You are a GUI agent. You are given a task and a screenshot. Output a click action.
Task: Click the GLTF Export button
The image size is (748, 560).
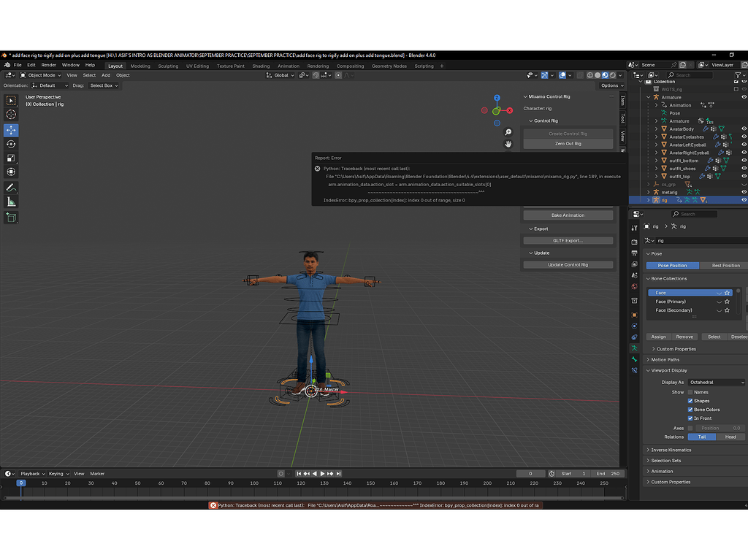pos(568,240)
